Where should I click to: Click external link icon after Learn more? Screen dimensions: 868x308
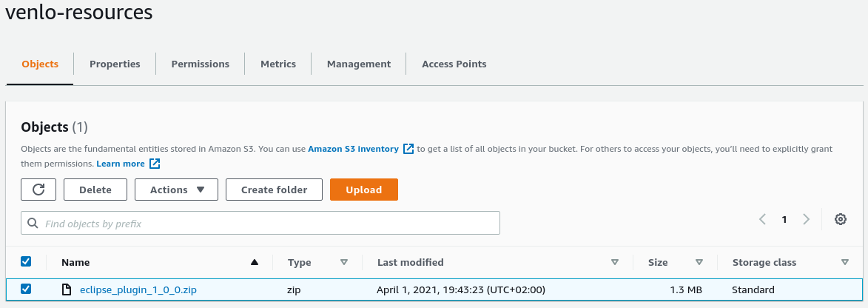[x=155, y=164]
